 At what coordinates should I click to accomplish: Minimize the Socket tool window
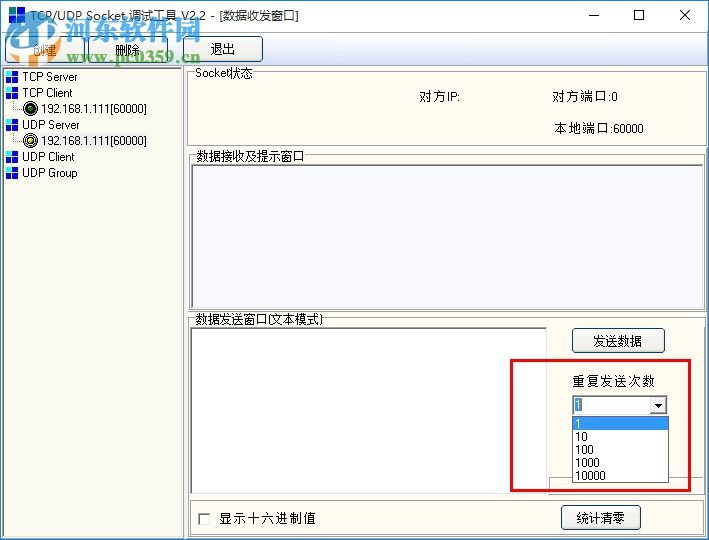pos(594,15)
